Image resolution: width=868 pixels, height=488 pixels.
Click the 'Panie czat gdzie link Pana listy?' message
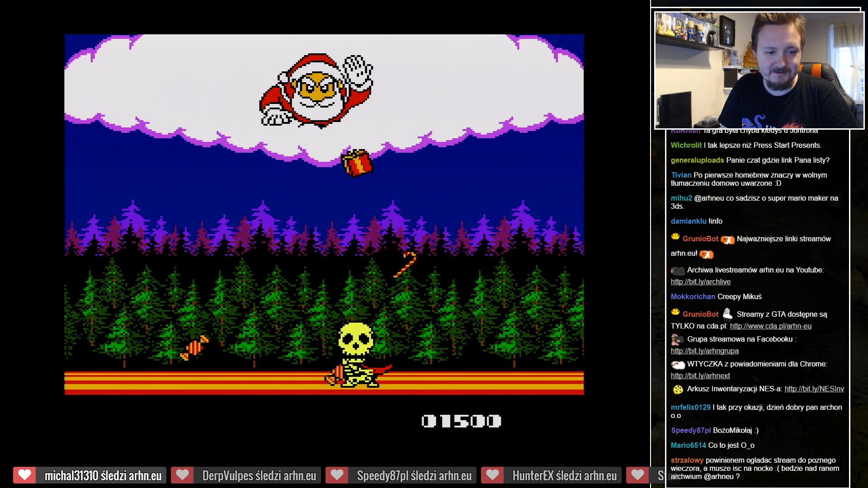pos(778,160)
